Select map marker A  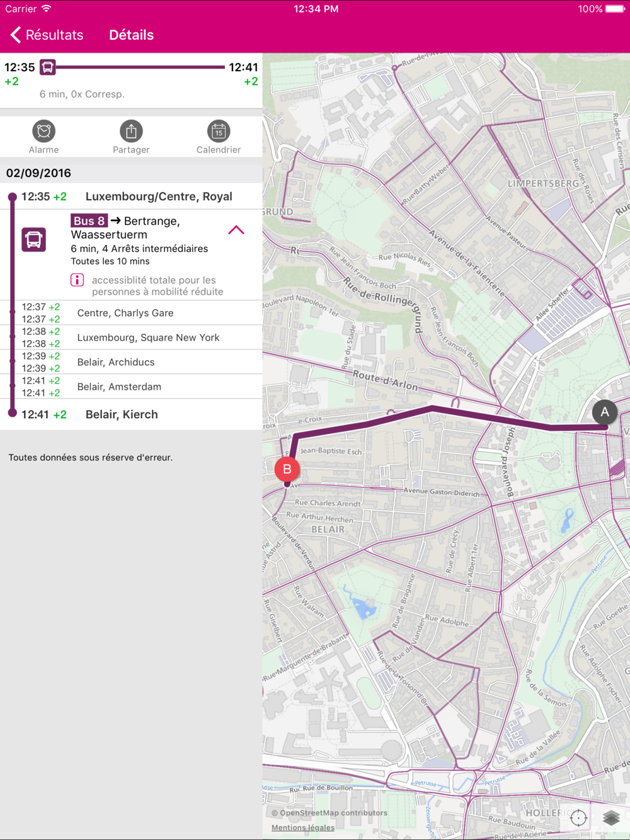pyautogui.click(x=605, y=412)
